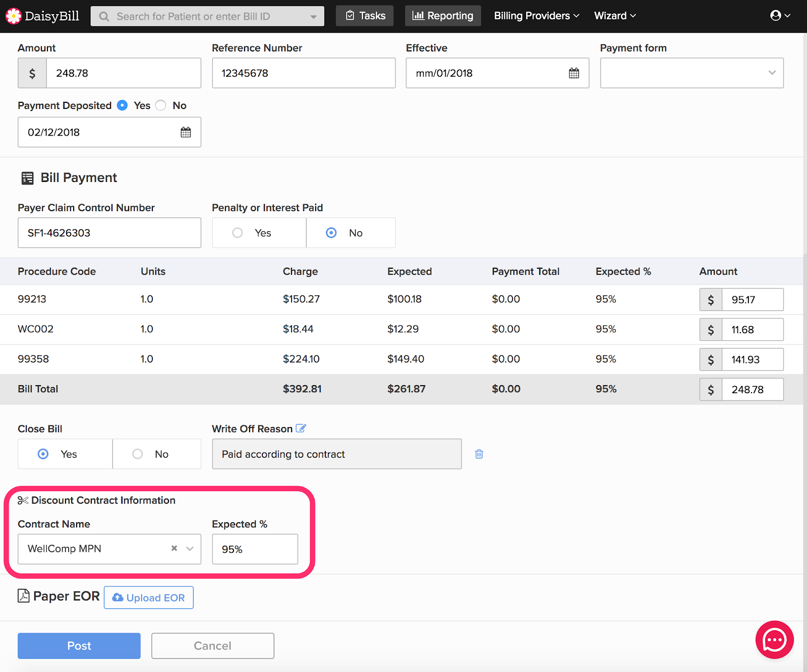Edit the contract Expected % field

[255, 549]
